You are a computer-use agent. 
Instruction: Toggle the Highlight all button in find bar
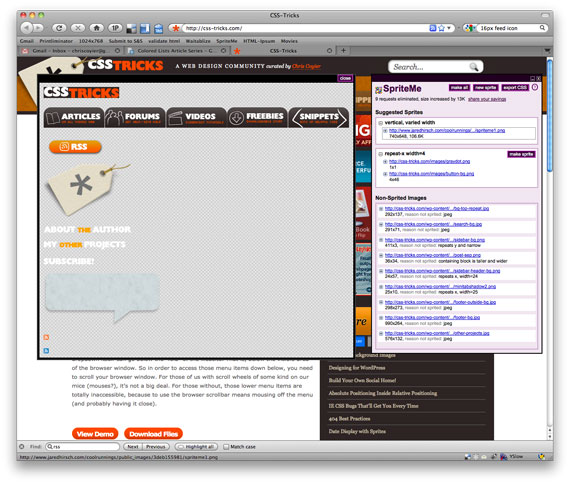197,447
